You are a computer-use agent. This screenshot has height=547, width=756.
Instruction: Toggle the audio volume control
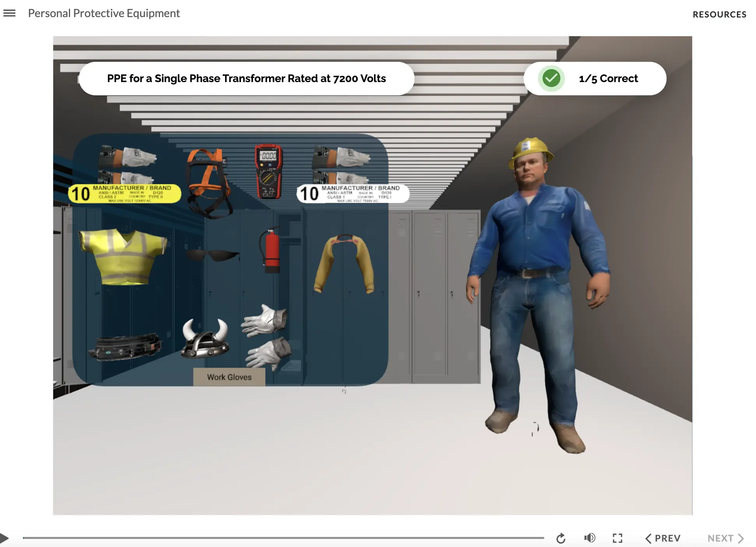tap(589, 538)
